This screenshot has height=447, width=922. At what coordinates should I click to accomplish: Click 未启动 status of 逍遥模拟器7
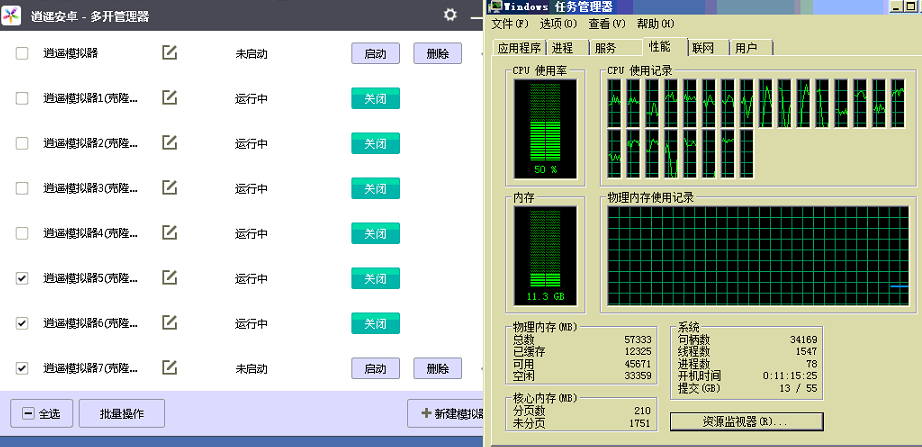point(252,369)
